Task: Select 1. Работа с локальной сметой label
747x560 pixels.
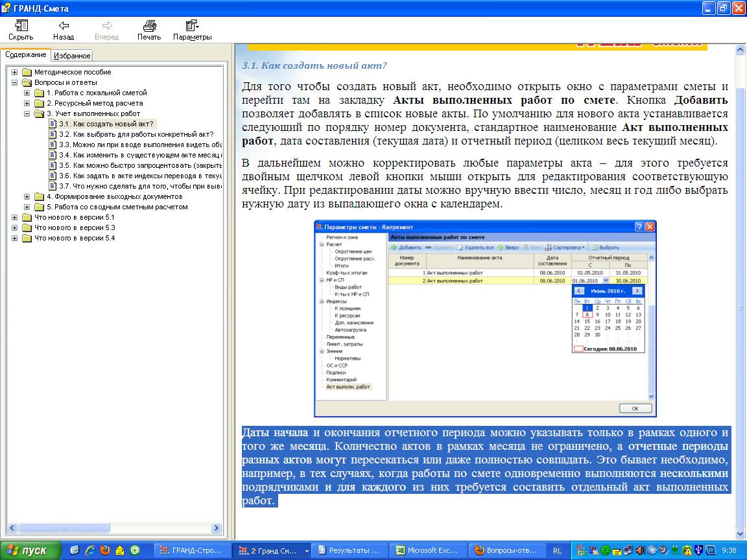Action: click(x=97, y=93)
